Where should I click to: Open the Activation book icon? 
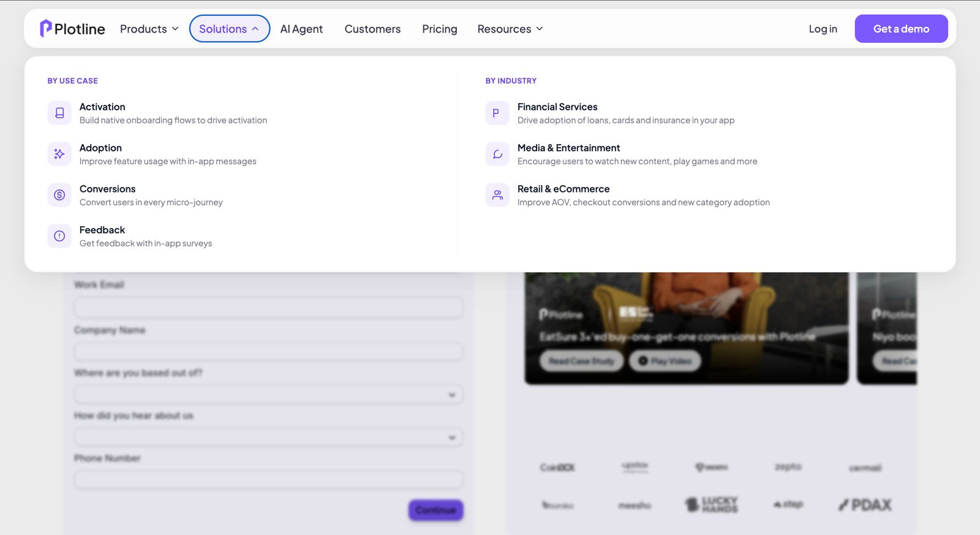click(59, 113)
